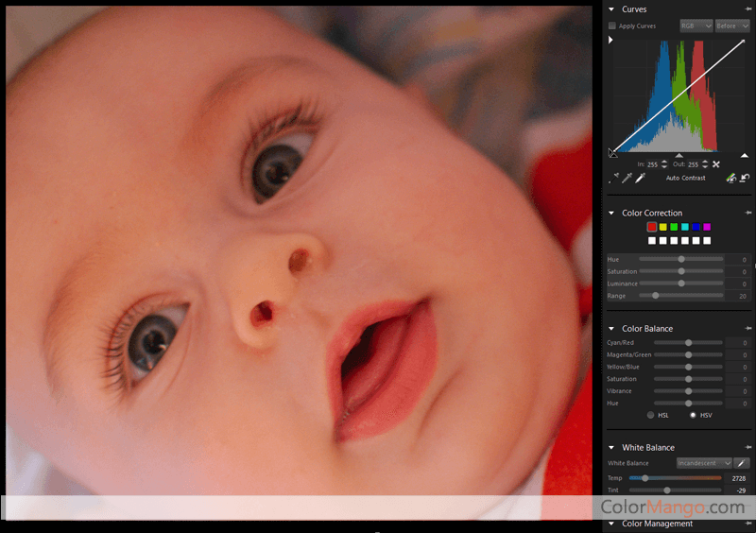Click the reset curve arrow icon
The image size is (756, 533).
[x=745, y=178]
